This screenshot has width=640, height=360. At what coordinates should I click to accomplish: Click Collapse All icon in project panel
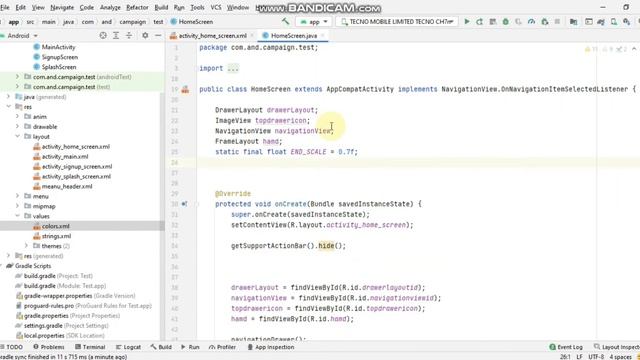129,36
